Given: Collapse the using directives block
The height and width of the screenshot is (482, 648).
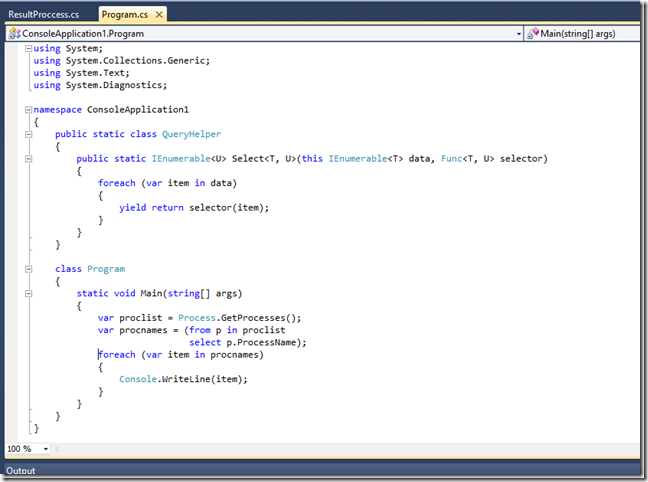Looking at the screenshot, I should (26, 48).
